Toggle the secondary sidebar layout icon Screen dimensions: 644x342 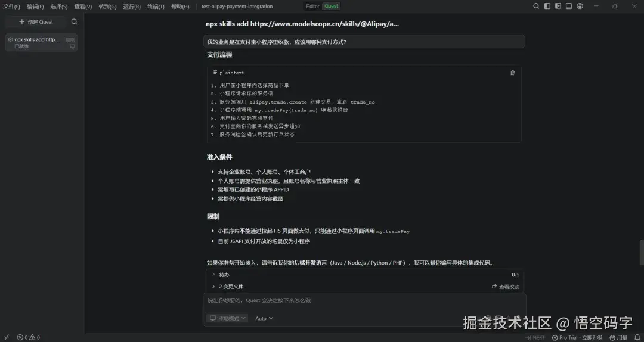pyautogui.click(x=558, y=6)
